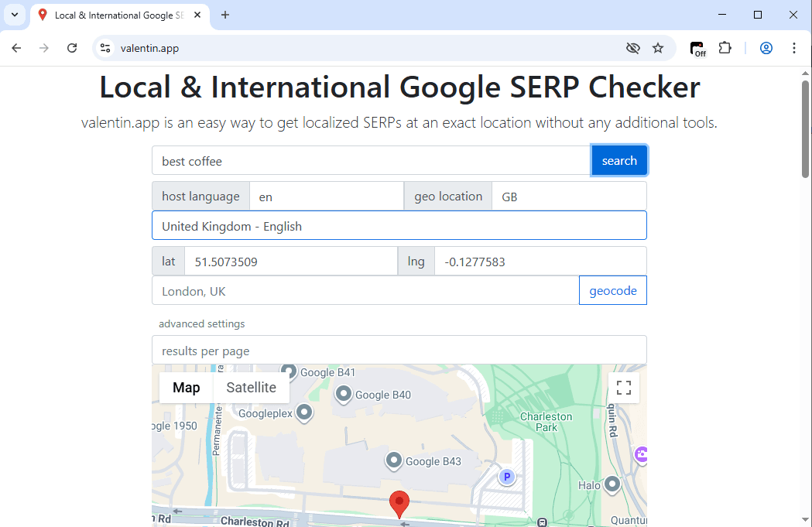Click the Halo map marker
812x527 pixels.
612,484
